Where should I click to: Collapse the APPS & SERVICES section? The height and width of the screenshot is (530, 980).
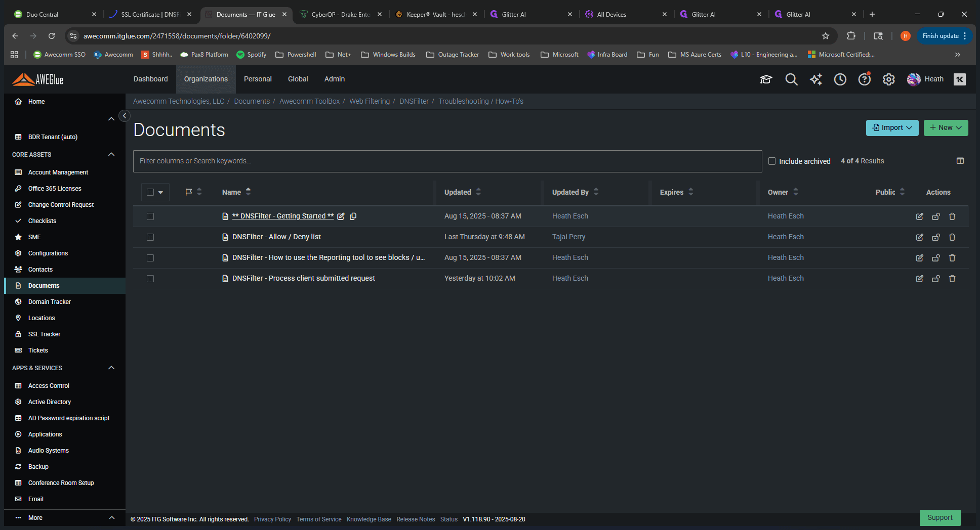coord(111,368)
